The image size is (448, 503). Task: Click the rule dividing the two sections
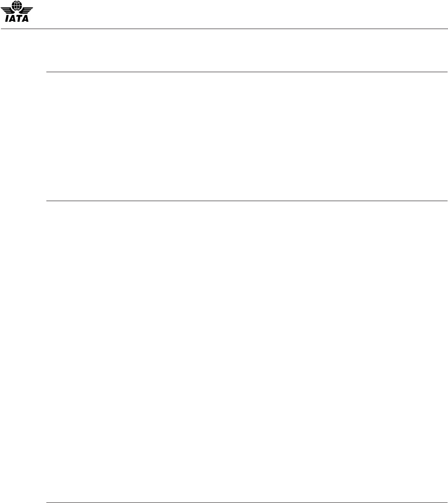[247, 201]
